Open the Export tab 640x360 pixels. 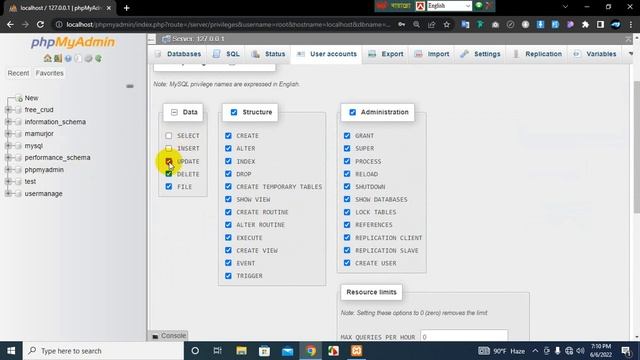tap(386, 54)
